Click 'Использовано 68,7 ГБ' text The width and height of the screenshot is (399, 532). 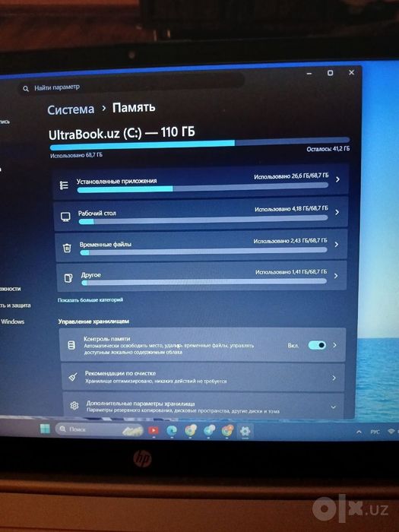click(x=76, y=156)
